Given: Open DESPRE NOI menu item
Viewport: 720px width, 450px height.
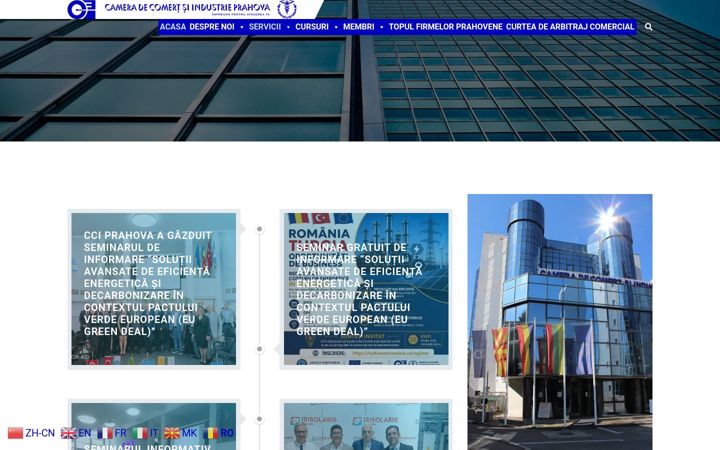Looking at the screenshot, I should point(212,27).
